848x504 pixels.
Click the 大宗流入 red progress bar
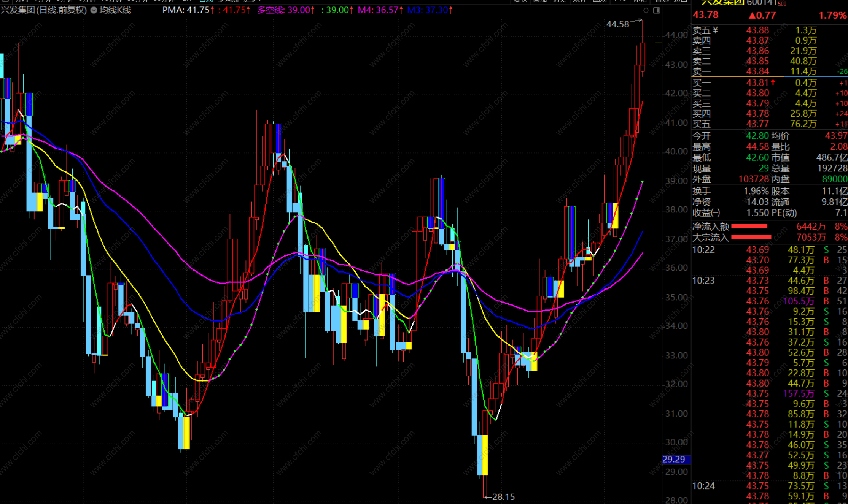751,238
